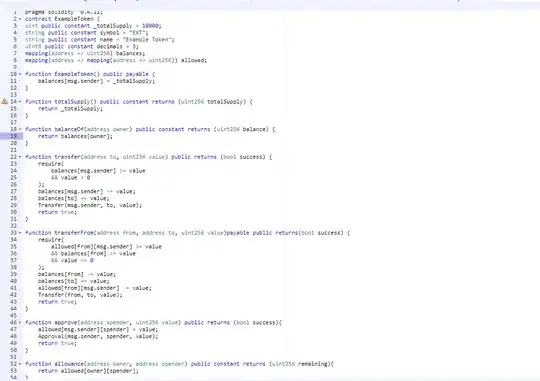Image resolution: width=540 pixels, height=381 pixels.
Task: Click line number 33 in the gutter
Action: pos(13,233)
